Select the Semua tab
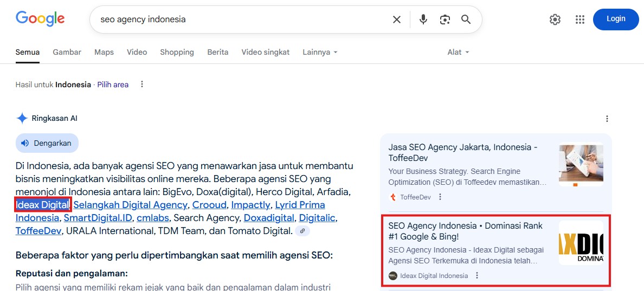 coord(28,52)
